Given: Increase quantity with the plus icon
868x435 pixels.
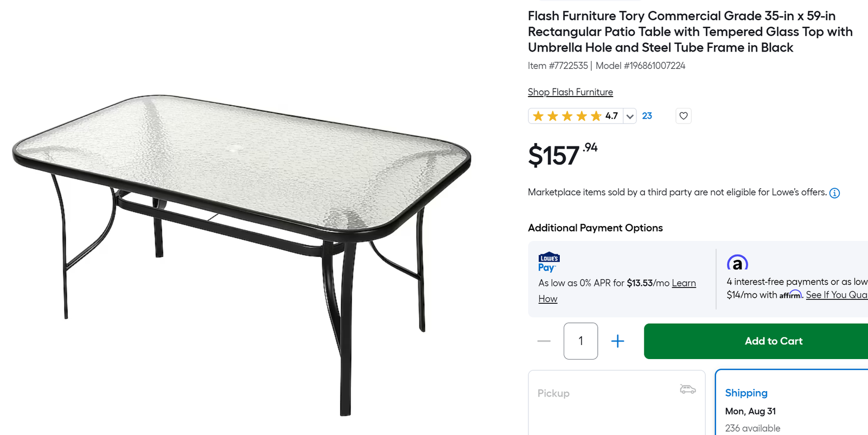Looking at the screenshot, I should click(x=617, y=341).
